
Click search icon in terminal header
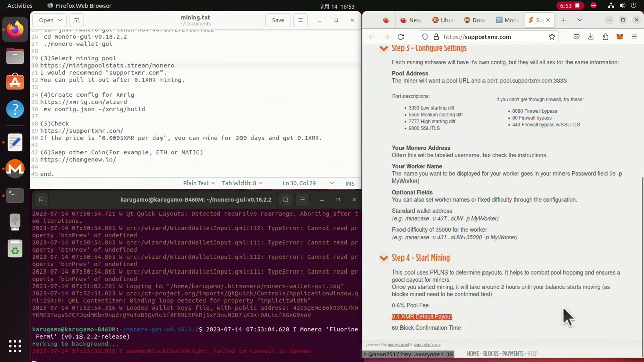coord(286,200)
